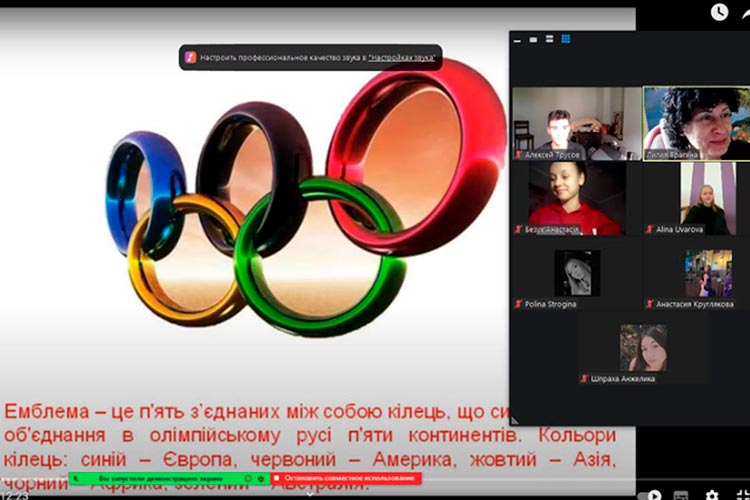Click the green phone icon on share bar
The height and width of the screenshot is (500, 750).
click(76, 478)
